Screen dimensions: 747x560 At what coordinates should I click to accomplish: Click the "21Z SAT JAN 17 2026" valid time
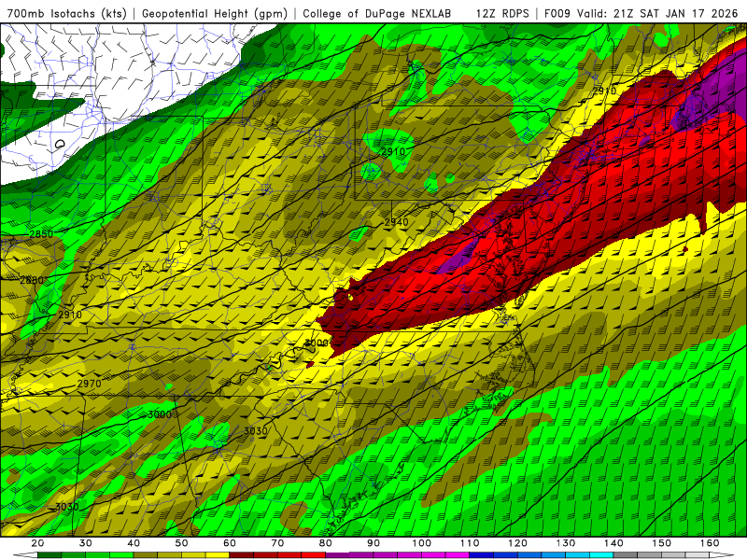[675, 14]
